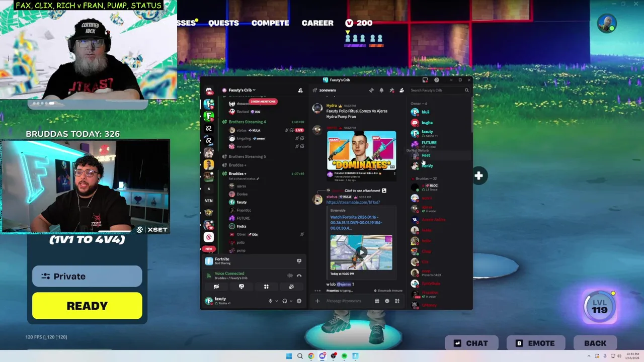This screenshot has height=362, width=644.
Task: Open the Watch Fortnite embed title link
Action: click(x=356, y=223)
